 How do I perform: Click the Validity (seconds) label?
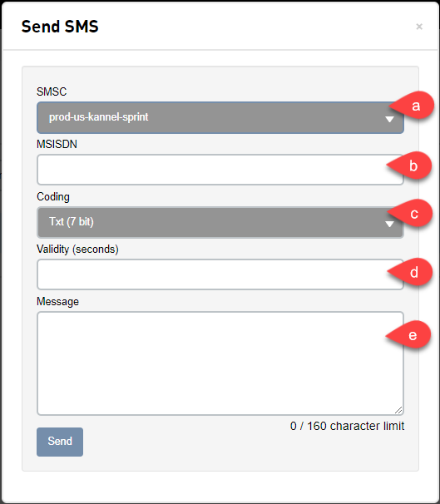[x=77, y=250]
